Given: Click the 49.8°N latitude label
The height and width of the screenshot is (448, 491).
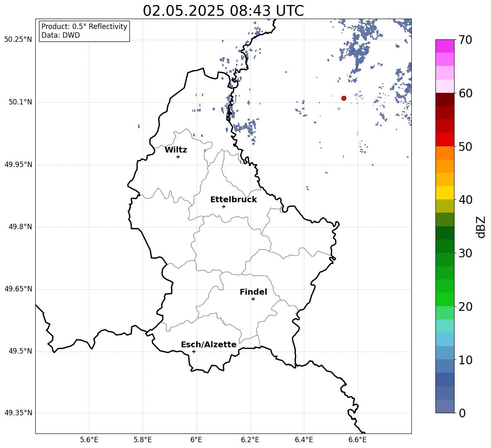Looking at the screenshot, I should point(20,227).
